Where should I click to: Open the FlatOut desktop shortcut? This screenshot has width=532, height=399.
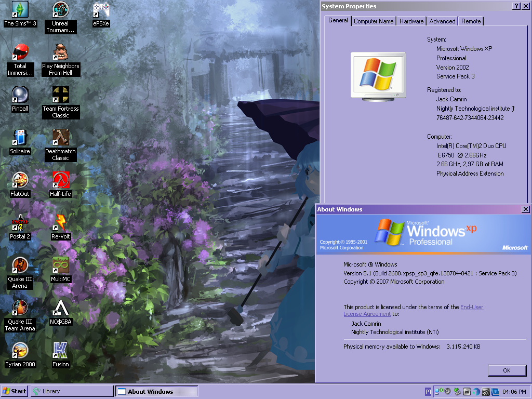click(x=20, y=180)
